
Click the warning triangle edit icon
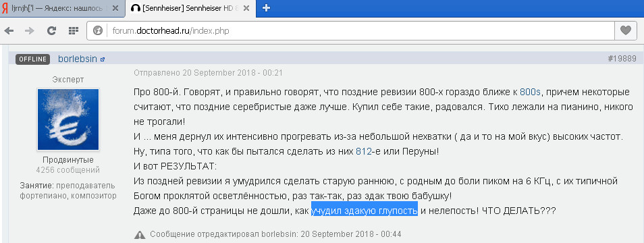point(140,234)
